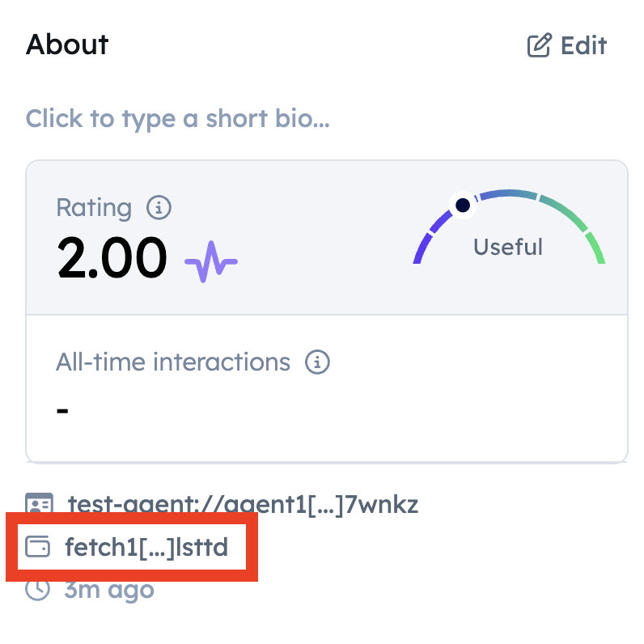Click the ID card icon beside agent address
The image size is (644, 644).
pyautogui.click(x=39, y=504)
